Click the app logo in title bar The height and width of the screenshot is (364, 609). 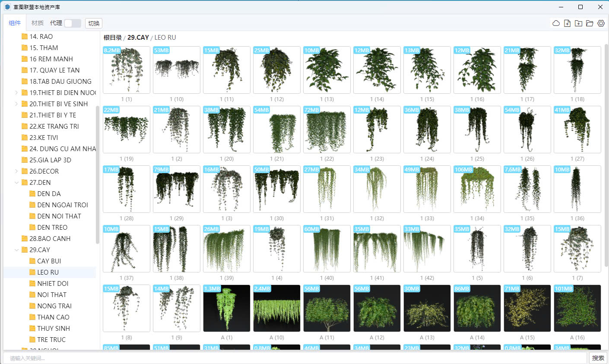coord(7,7)
